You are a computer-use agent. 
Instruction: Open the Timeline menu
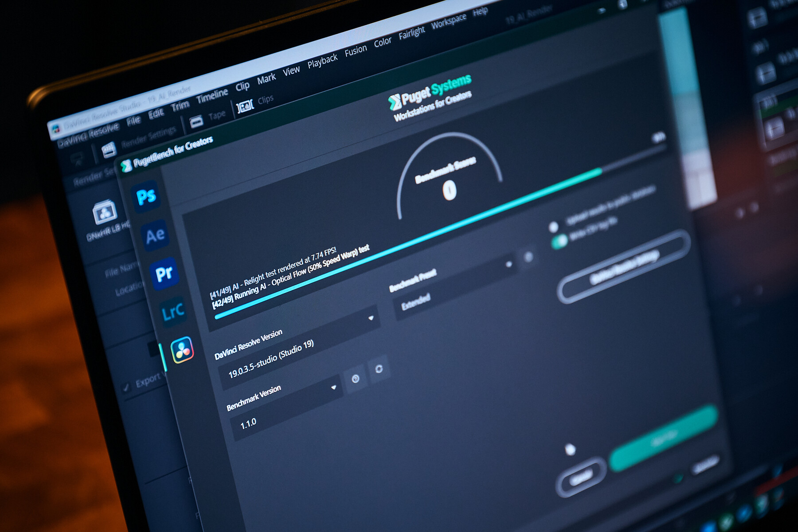[x=212, y=96]
